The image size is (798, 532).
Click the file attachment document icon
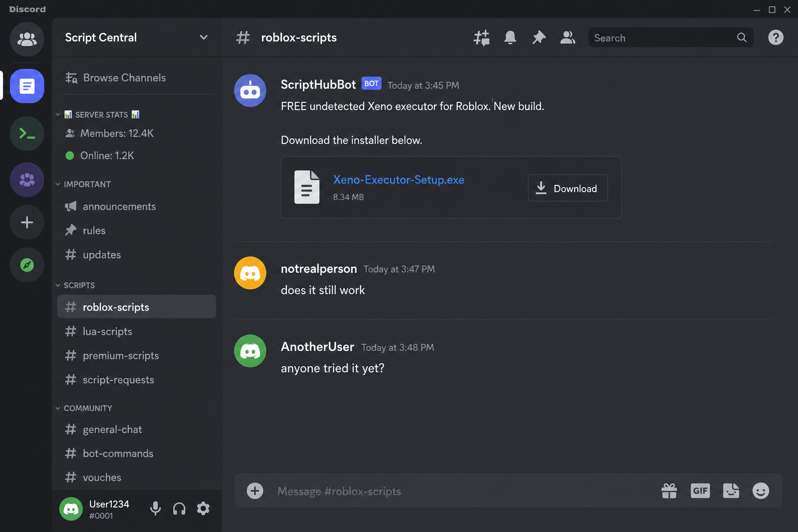tap(307, 187)
